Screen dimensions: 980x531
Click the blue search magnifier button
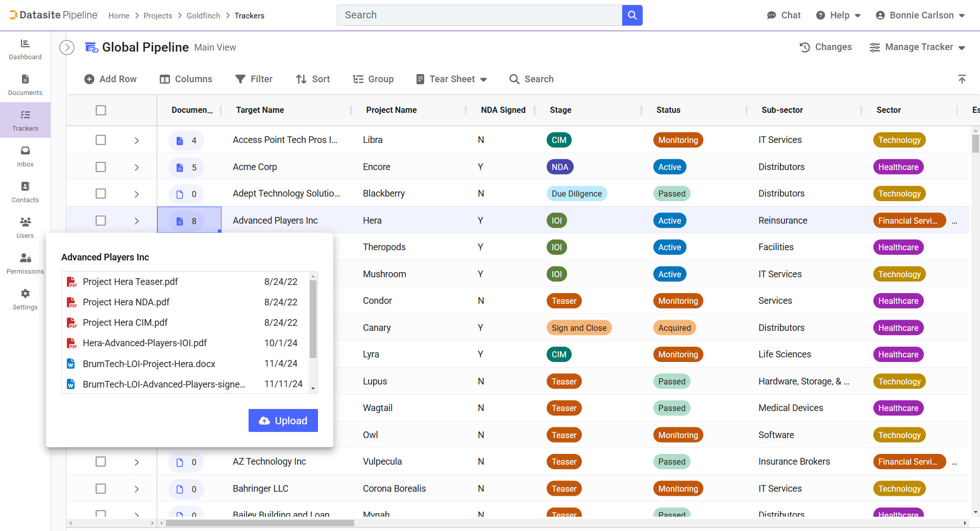(632, 15)
